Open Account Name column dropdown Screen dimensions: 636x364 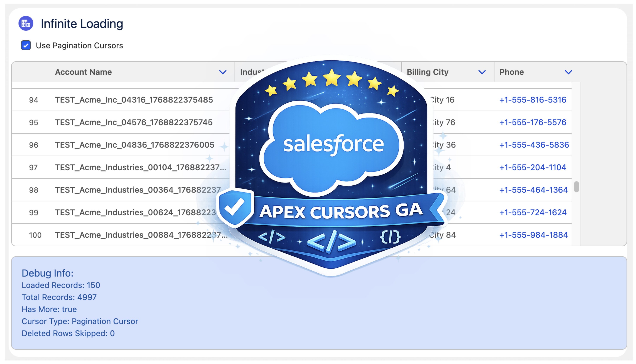coord(223,72)
